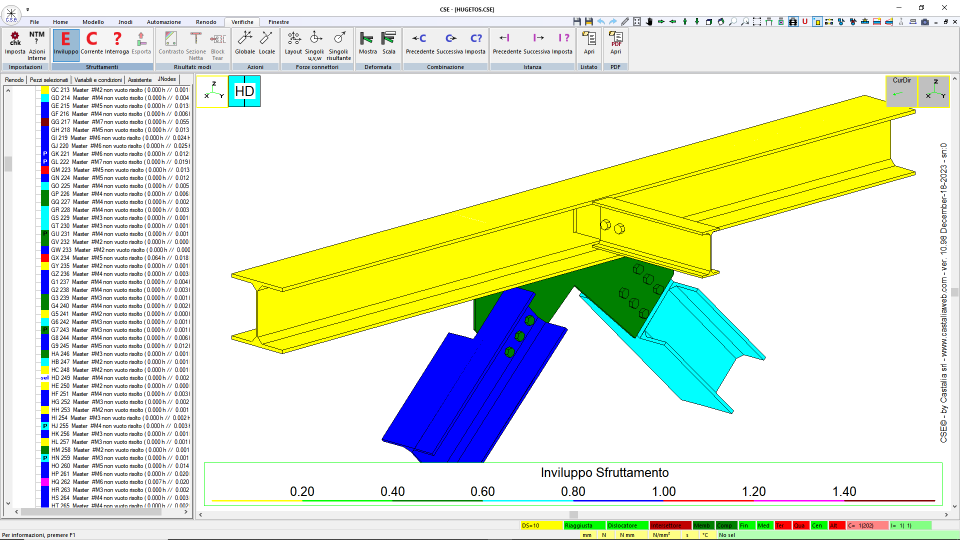
Task: Go to Precedente instance
Action: pos(506,43)
